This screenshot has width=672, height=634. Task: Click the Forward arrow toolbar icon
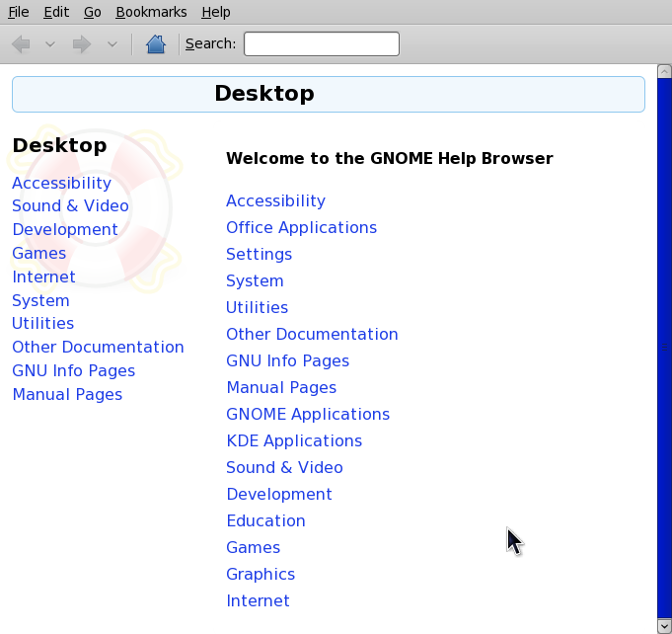82,44
